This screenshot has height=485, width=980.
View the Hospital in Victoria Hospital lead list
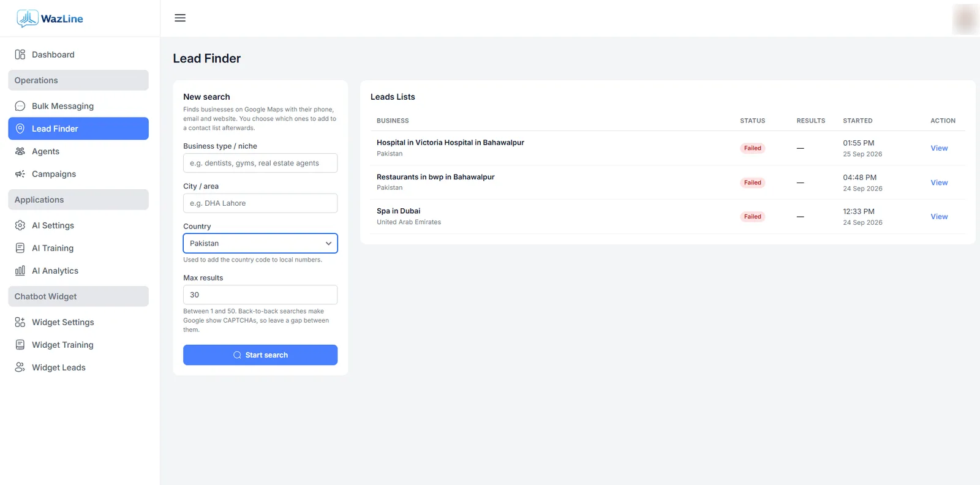point(939,148)
